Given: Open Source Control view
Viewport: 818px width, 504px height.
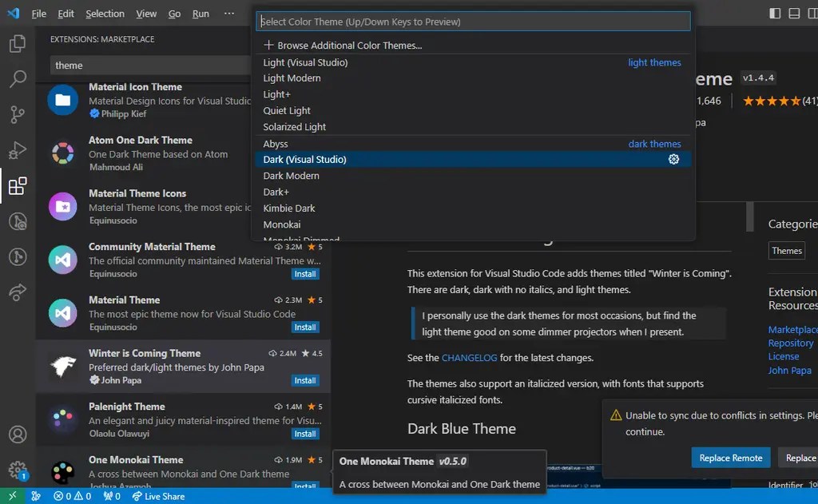Looking at the screenshot, I should pos(18,114).
